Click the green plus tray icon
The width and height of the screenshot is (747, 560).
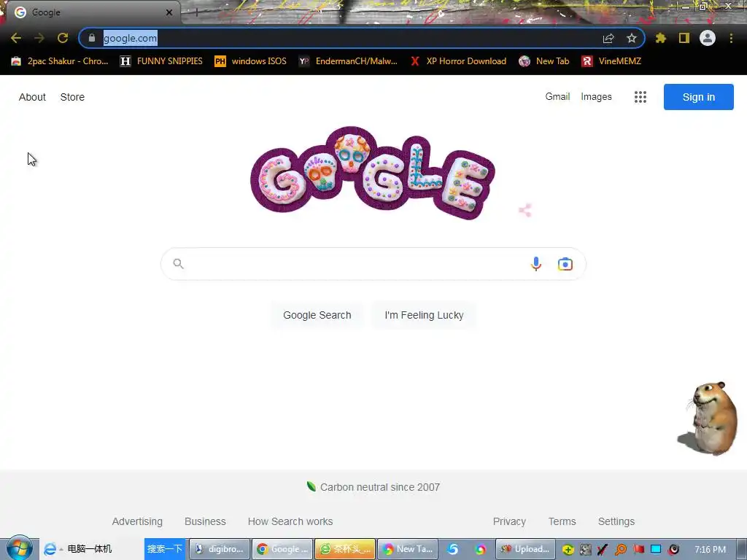click(x=568, y=550)
